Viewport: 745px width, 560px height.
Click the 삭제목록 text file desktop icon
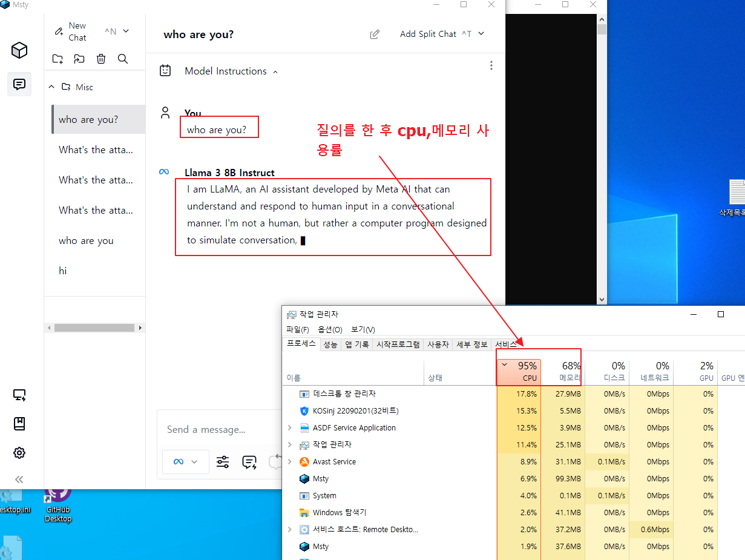pos(736,199)
